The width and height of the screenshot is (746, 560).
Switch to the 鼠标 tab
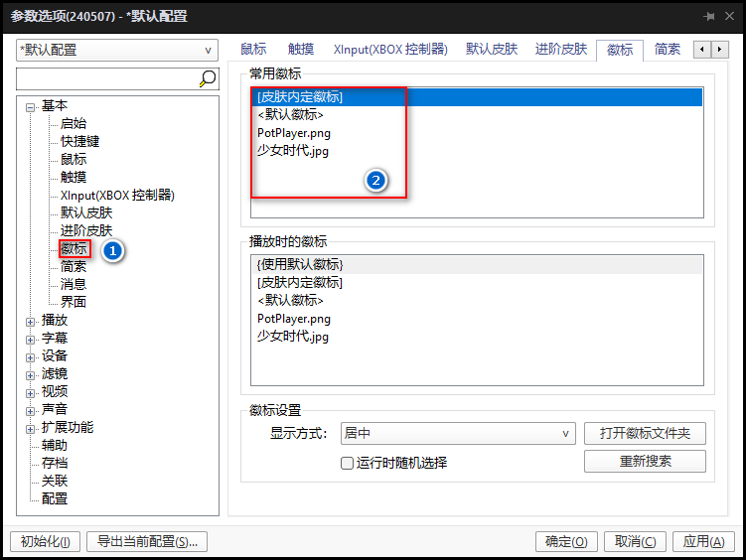coord(253,50)
